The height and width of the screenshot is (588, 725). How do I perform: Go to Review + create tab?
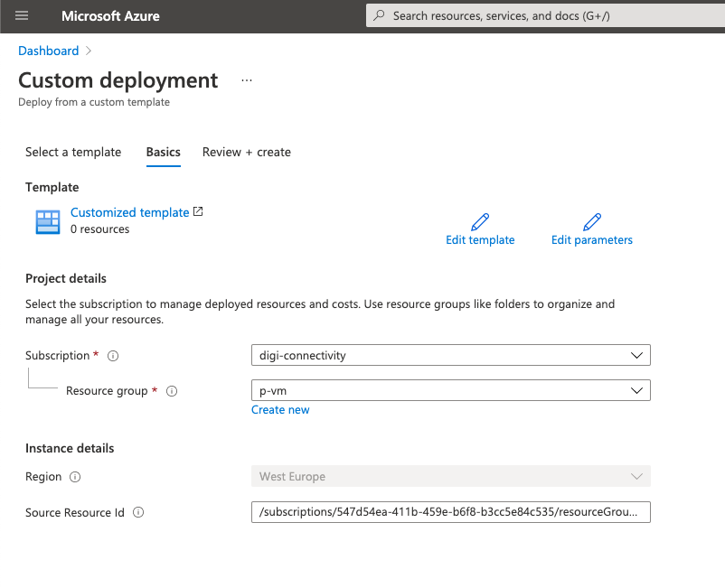tap(247, 152)
